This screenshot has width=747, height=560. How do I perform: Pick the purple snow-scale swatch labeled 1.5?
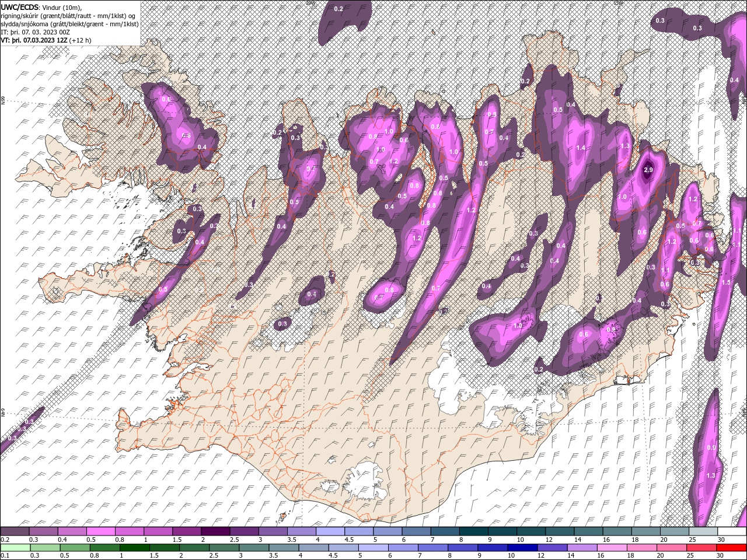(x=187, y=531)
